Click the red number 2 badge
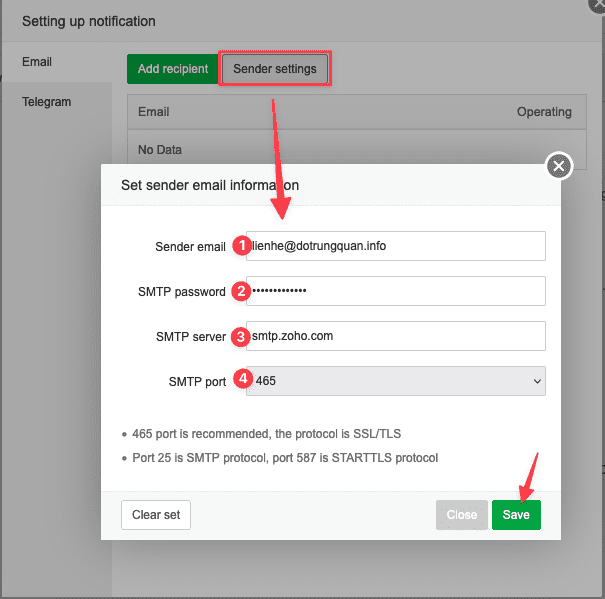 coord(240,291)
